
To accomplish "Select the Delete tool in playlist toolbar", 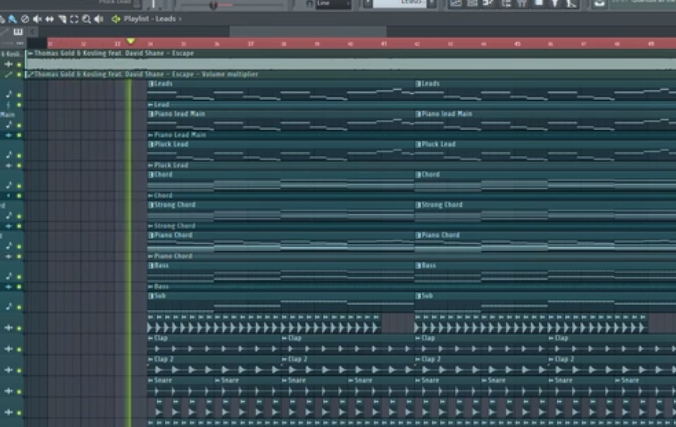I will point(25,19).
